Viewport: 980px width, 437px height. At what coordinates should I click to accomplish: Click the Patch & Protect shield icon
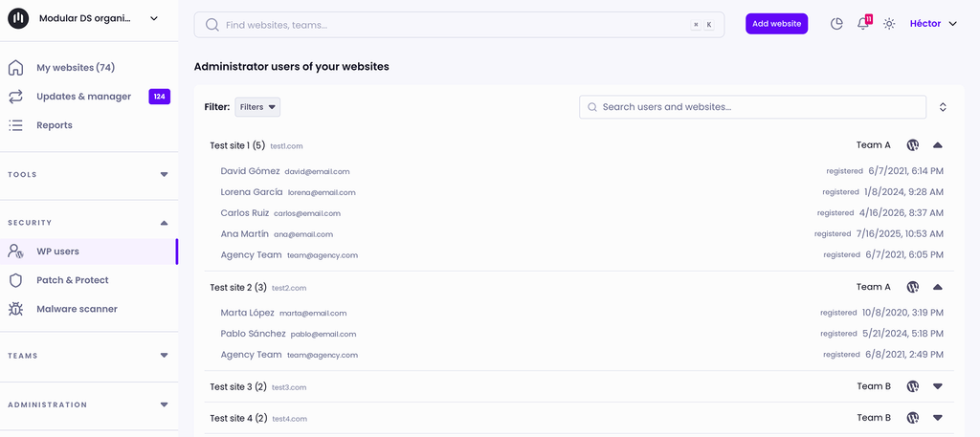pyautogui.click(x=15, y=280)
